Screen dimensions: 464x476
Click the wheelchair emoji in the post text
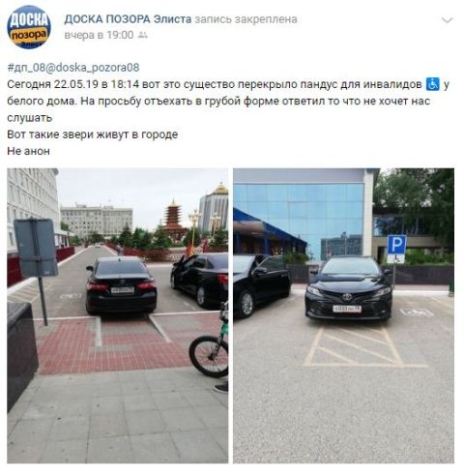point(433,84)
